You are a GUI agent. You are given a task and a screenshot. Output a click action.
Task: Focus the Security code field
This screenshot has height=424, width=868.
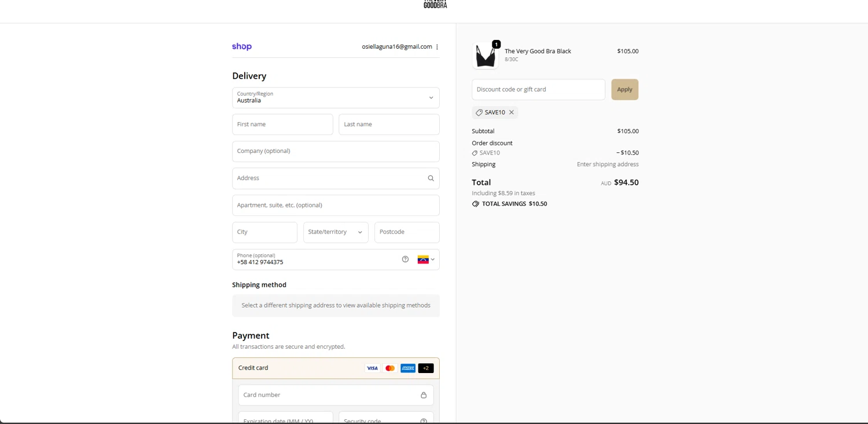point(386,418)
